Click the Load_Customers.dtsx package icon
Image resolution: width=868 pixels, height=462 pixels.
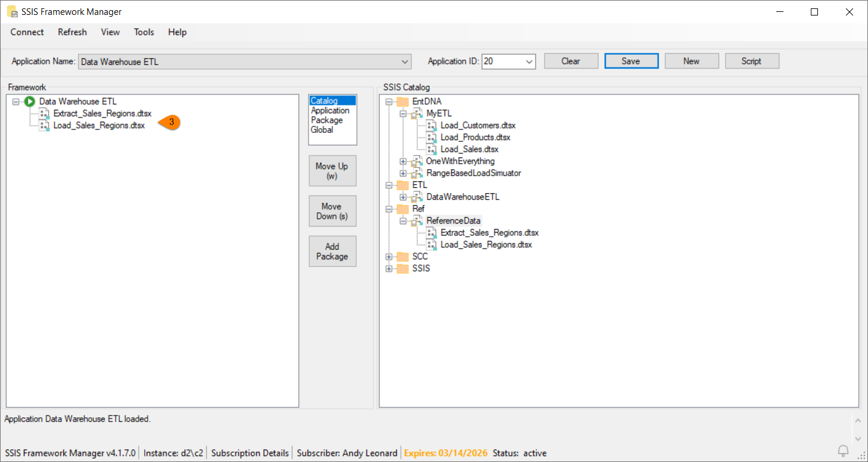(x=431, y=126)
